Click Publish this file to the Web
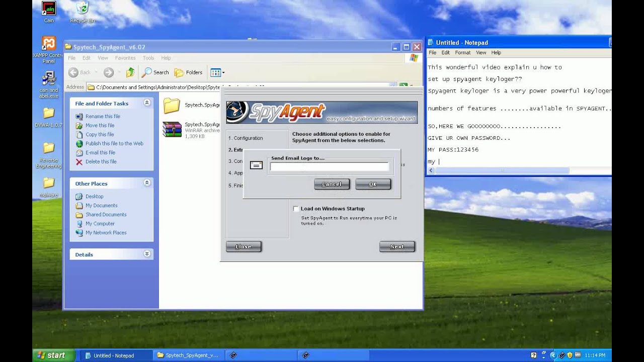644x362 pixels. click(114, 143)
